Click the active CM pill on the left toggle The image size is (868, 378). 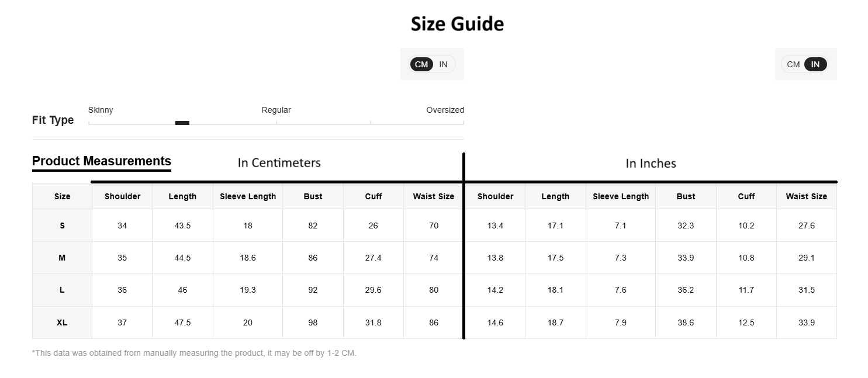tap(421, 64)
